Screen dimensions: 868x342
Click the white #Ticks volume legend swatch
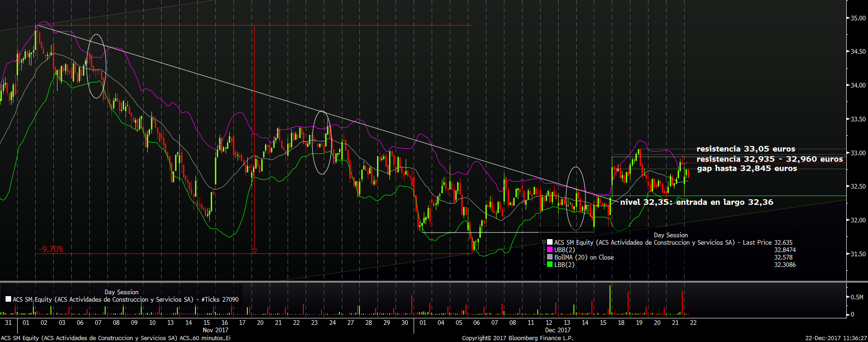pos(8,299)
